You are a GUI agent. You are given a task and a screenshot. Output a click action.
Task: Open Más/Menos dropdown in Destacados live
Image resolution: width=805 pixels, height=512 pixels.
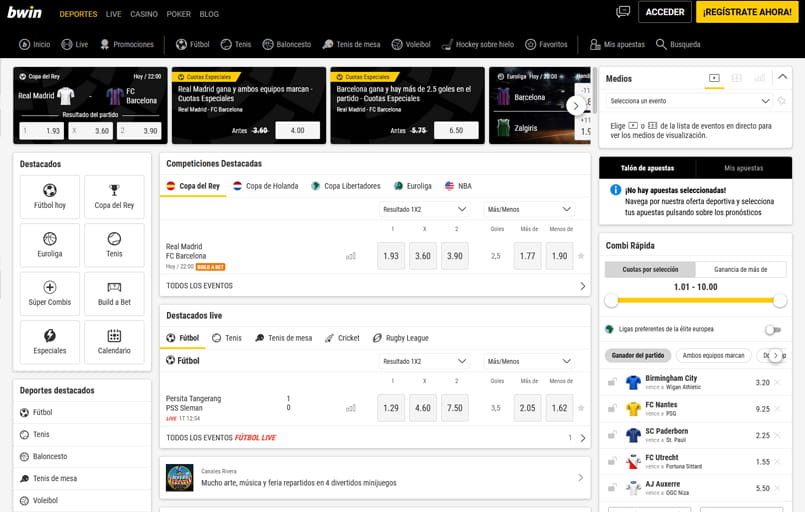coord(529,361)
